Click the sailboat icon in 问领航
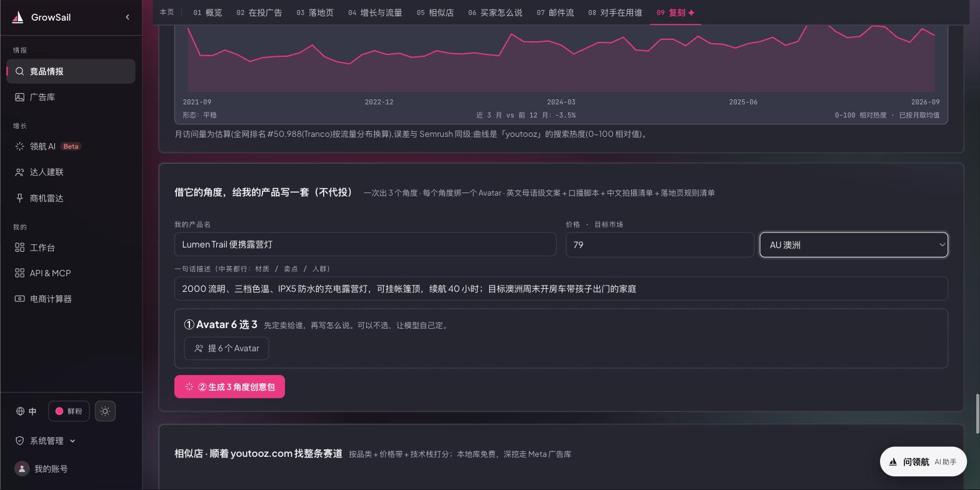This screenshot has width=980, height=490. pyautogui.click(x=893, y=462)
